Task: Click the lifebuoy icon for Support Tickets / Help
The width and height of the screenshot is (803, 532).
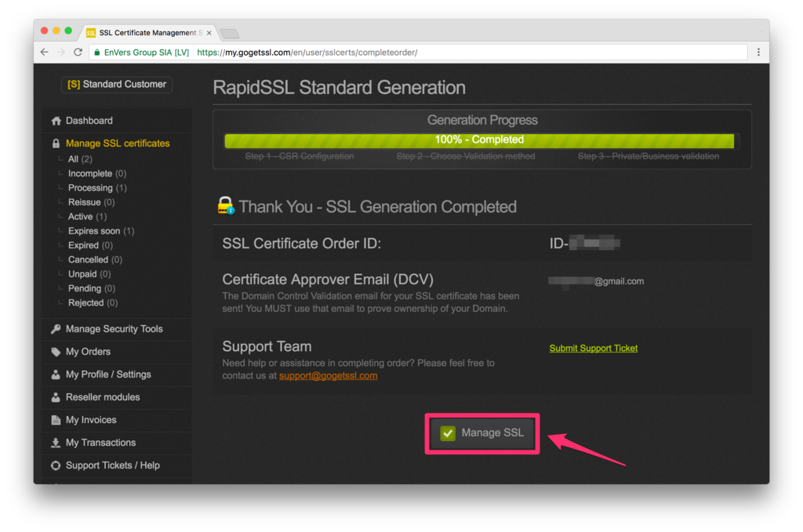Action: [x=56, y=465]
